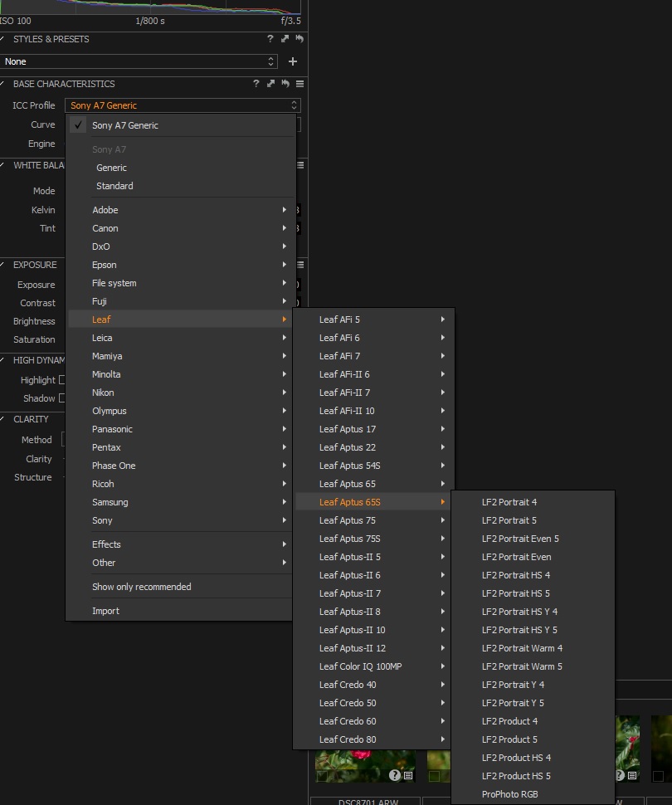Collapse the ICC Profile dropdown
This screenshot has height=805, width=672.
[183, 105]
